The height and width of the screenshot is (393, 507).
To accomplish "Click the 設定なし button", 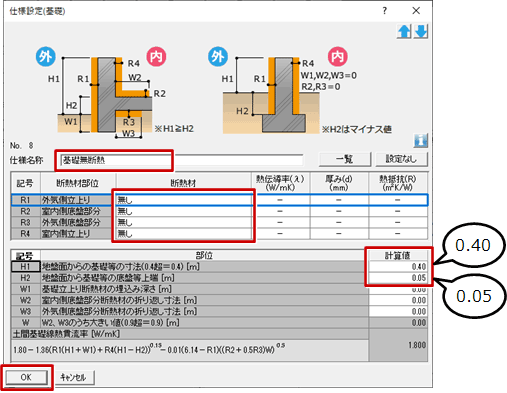I will point(401,159).
